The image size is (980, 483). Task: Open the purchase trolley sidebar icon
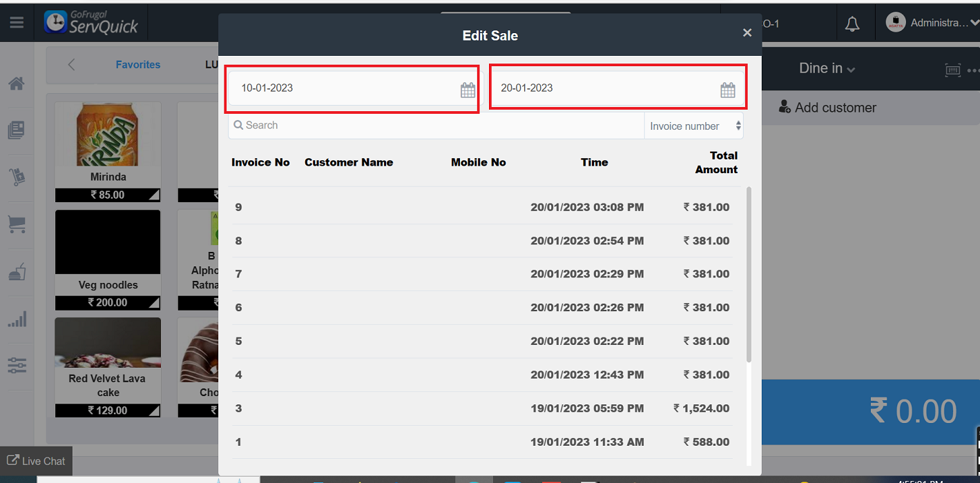(x=17, y=177)
